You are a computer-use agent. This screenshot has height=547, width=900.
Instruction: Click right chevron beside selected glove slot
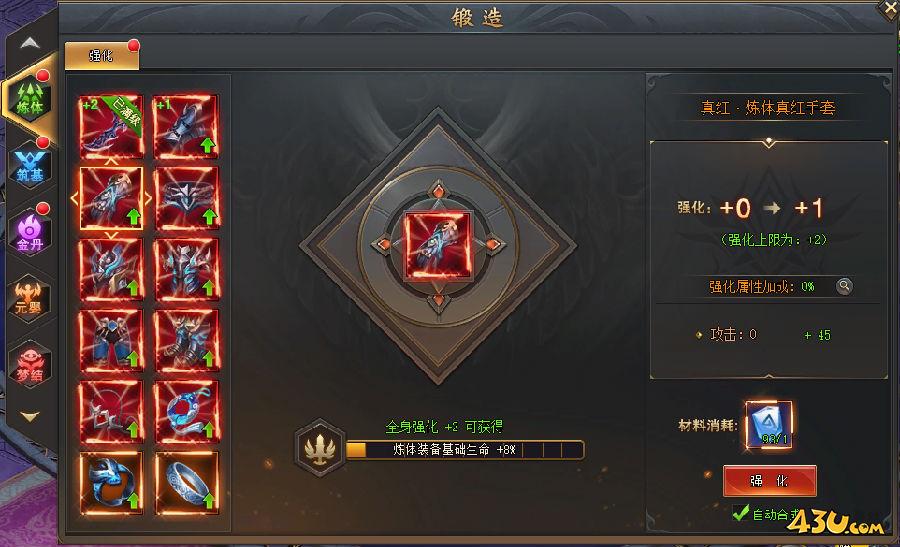tap(148, 199)
